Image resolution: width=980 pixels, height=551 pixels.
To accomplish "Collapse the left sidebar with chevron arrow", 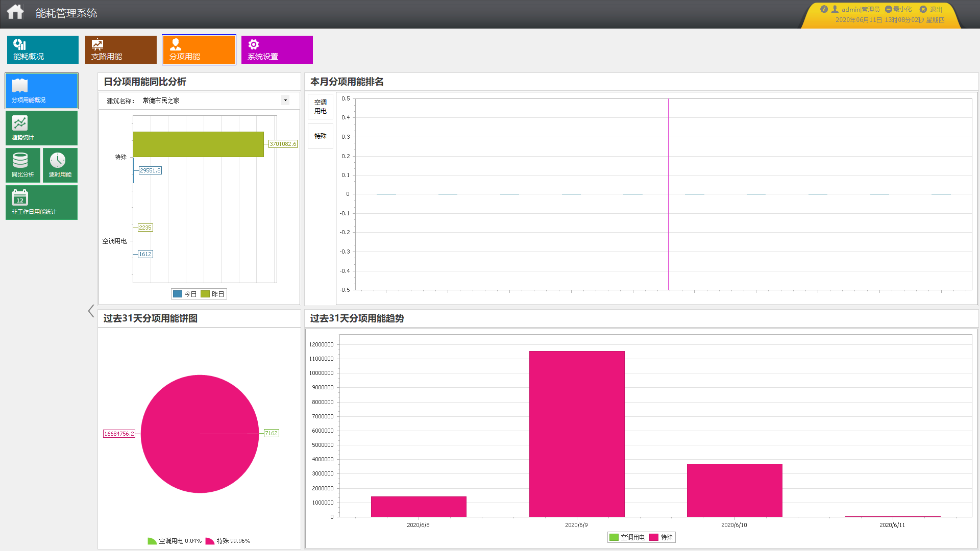I will click(91, 311).
